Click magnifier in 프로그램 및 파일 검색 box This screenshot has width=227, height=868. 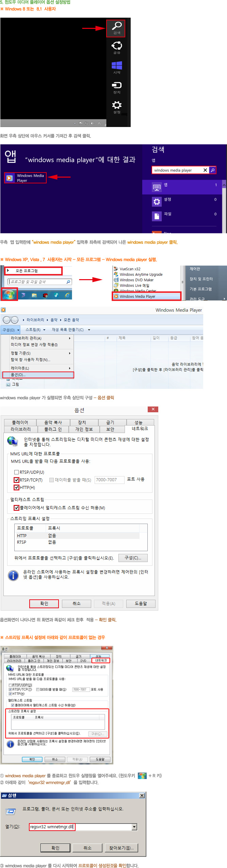68,282
